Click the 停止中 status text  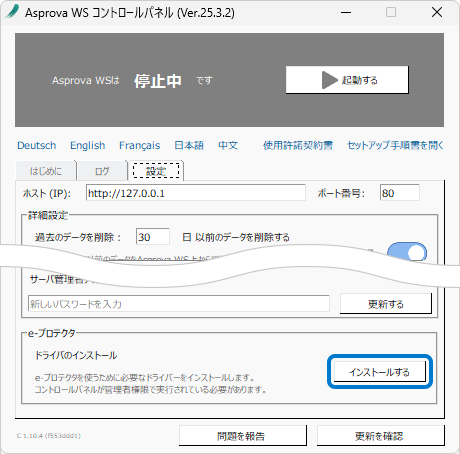point(158,81)
